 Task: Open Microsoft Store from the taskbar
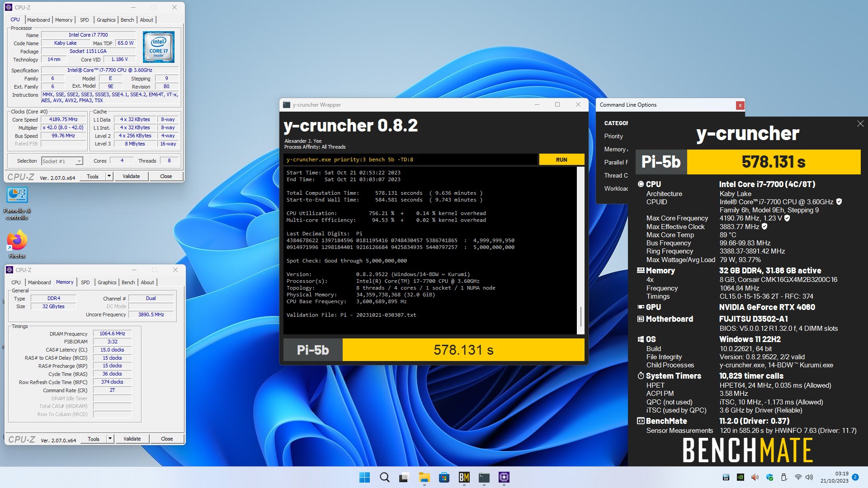point(444,477)
